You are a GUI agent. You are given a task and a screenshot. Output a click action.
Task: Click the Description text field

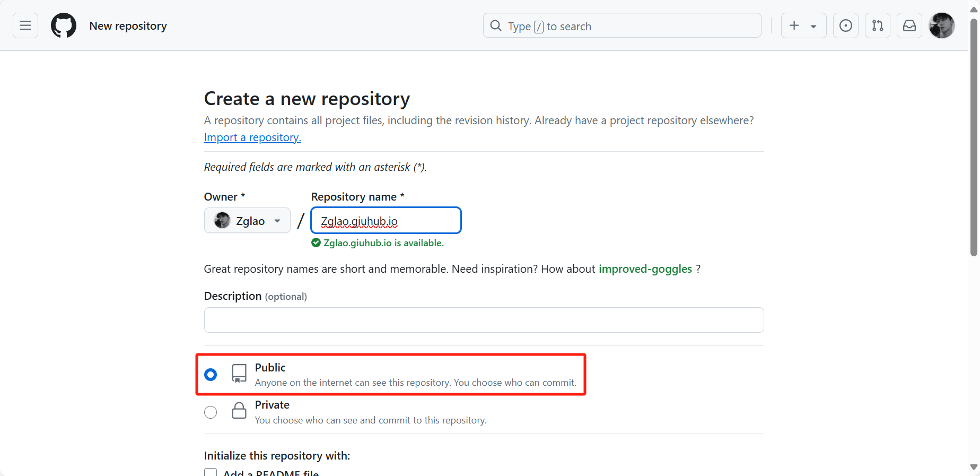484,320
